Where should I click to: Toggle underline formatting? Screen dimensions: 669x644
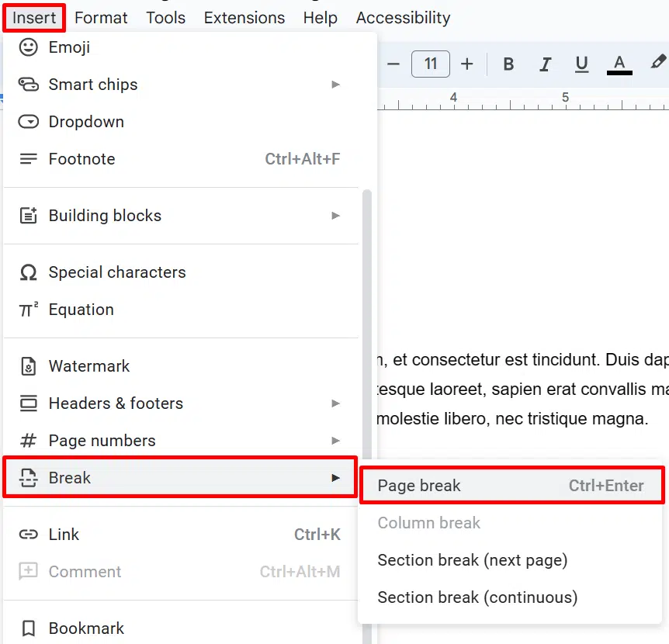581,64
